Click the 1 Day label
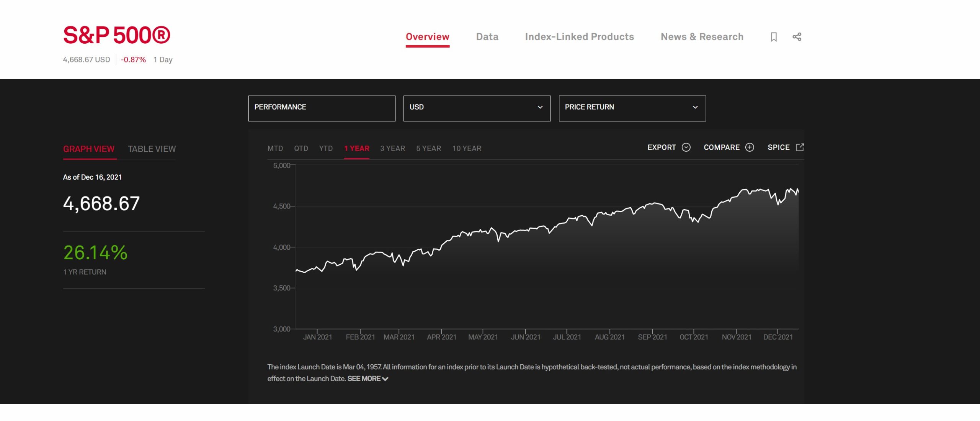This screenshot has width=980, height=421. [x=163, y=60]
